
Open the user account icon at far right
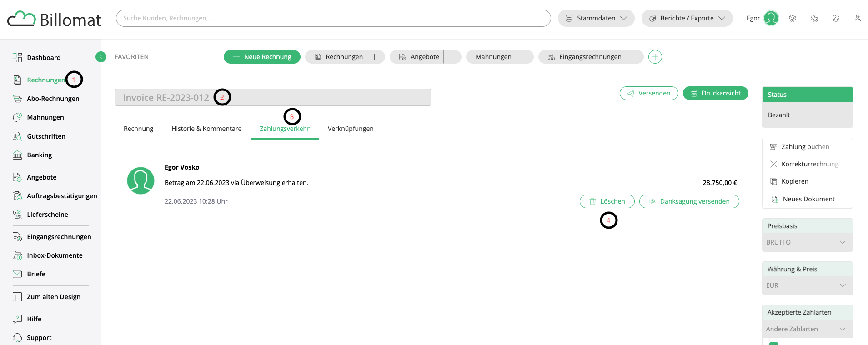point(858,18)
